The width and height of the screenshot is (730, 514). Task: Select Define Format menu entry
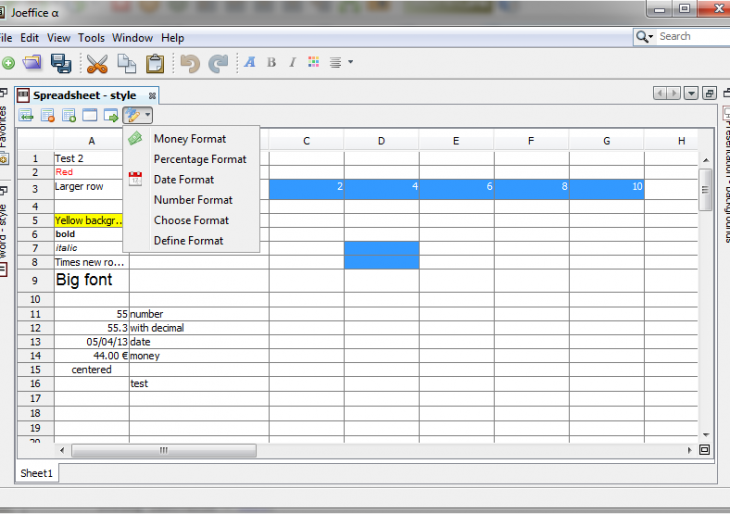[189, 241]
